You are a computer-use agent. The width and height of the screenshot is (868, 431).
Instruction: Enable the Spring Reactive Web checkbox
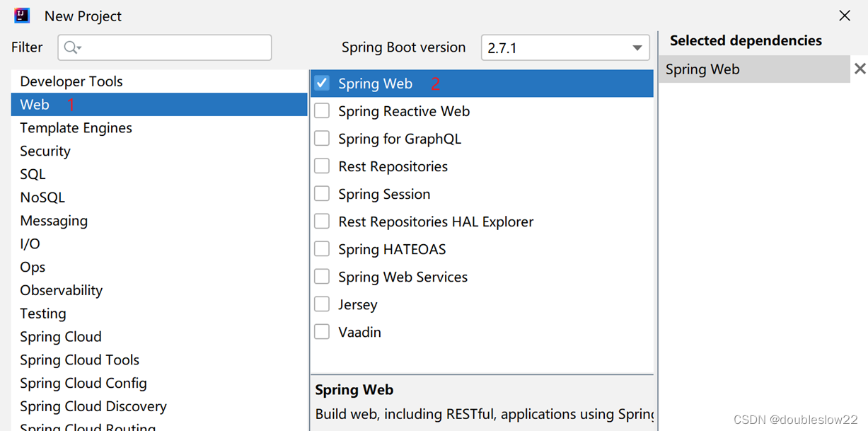pyautogui.click(x=322, y=110)
